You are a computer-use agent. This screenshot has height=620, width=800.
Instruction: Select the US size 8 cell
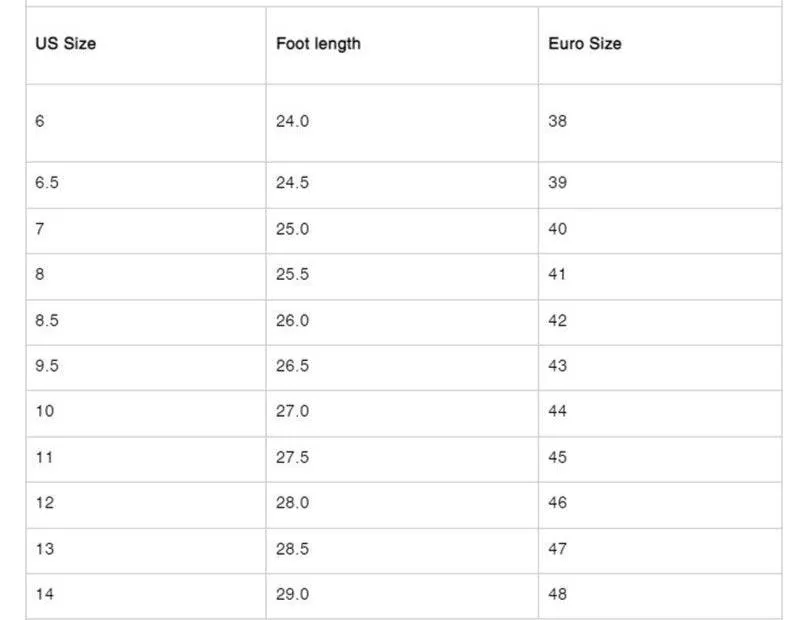(146, 277)
